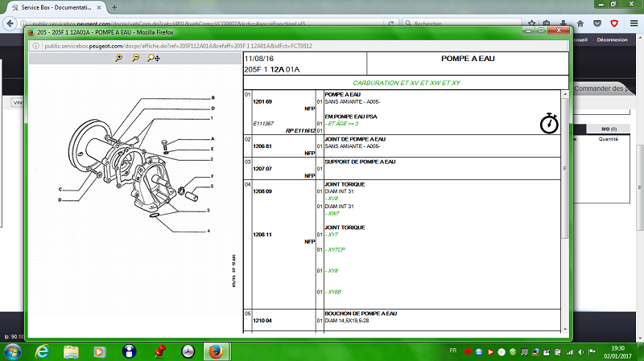Click the zoom in magnifier icon

(x=118, y=58)
